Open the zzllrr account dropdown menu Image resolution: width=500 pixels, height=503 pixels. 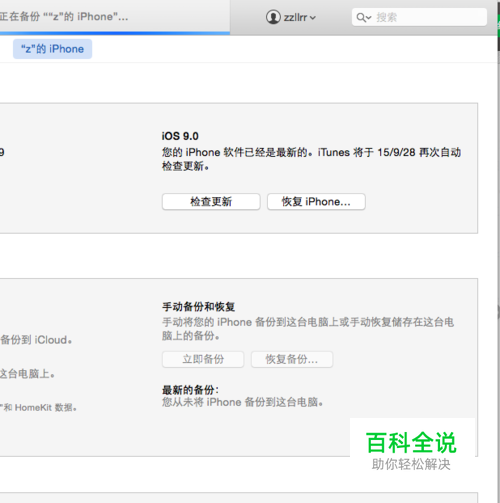pos(299,17)
